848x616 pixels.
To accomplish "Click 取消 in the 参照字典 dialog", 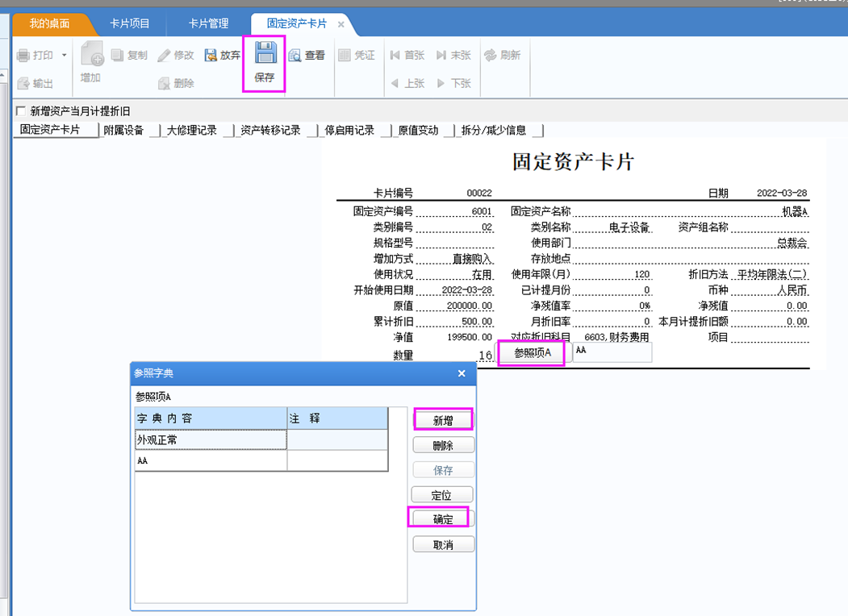I will 443,545.
